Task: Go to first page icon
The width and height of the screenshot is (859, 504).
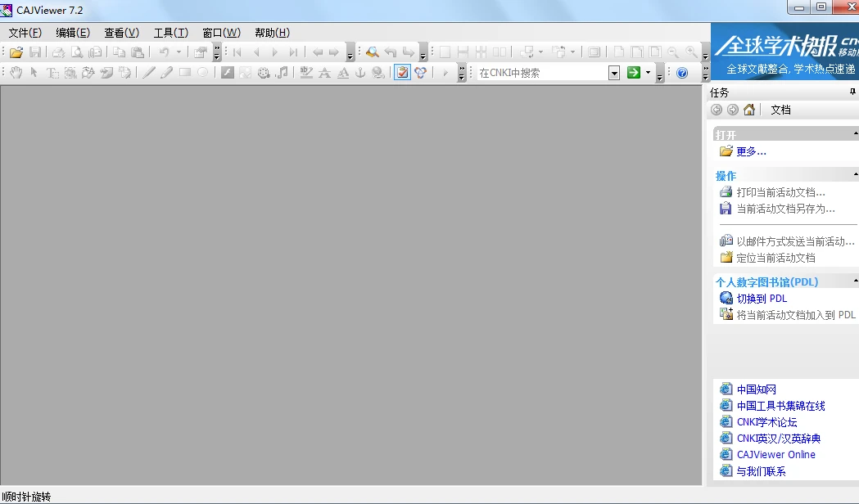Action: pos(237,52)
